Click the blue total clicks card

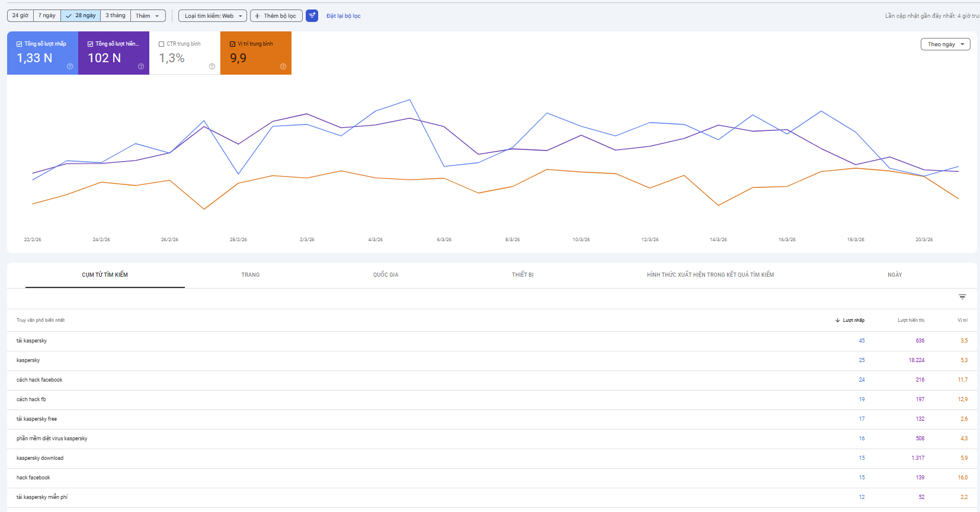click(x=43, y=53)
